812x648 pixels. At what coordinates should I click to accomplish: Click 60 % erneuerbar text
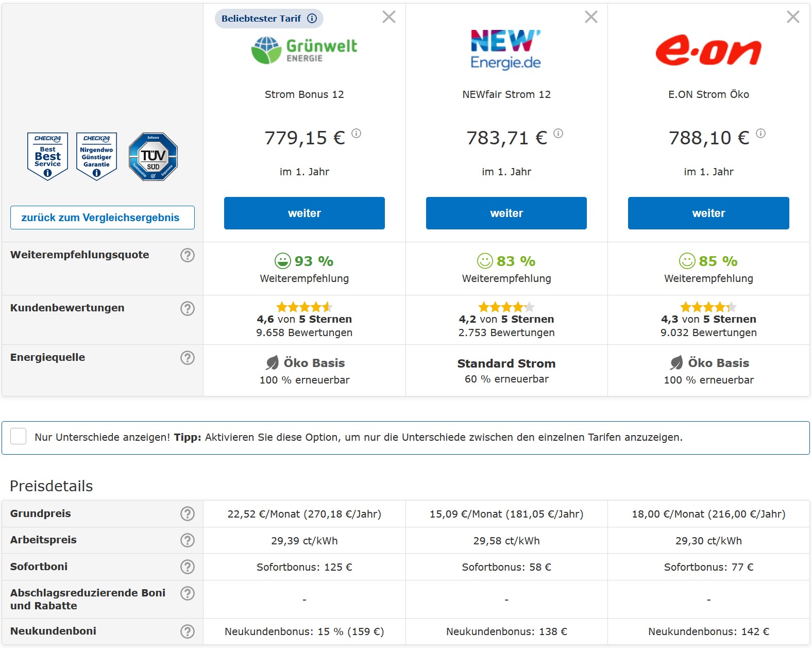[x=506, y=379]
